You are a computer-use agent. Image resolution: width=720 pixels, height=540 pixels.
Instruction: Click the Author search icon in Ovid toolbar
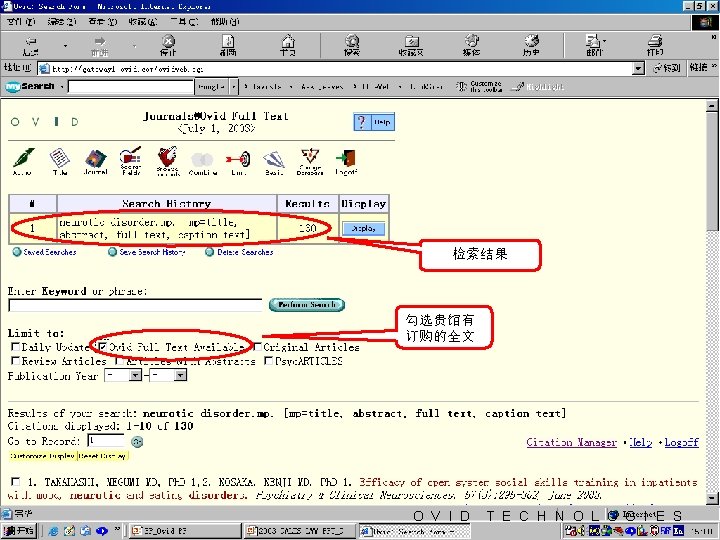[22, 161]
